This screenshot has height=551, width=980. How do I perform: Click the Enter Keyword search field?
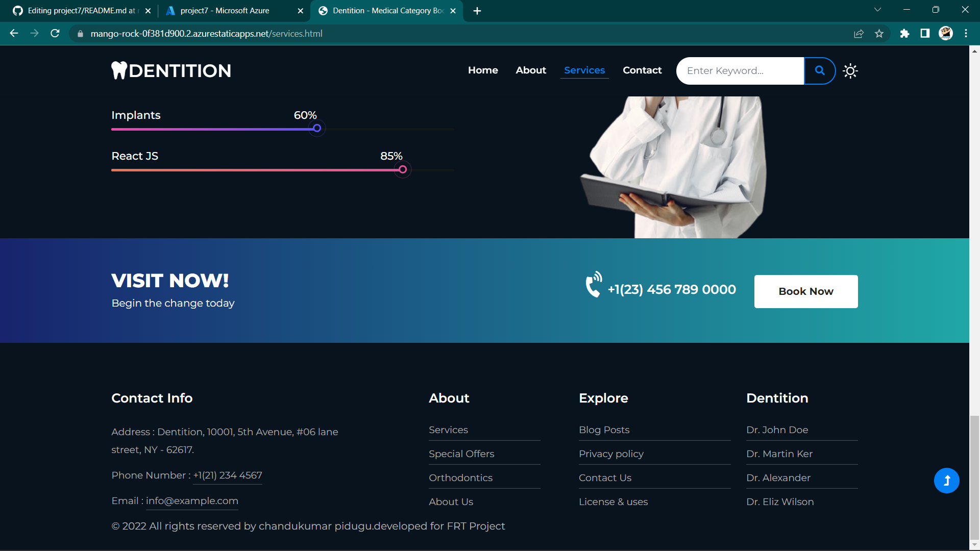click(x=740, y=71)
